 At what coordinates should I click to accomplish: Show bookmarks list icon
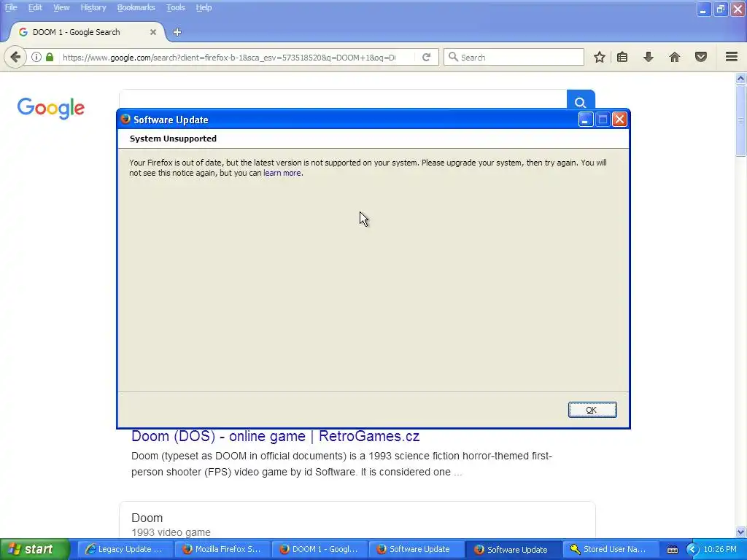pos(622,57)
